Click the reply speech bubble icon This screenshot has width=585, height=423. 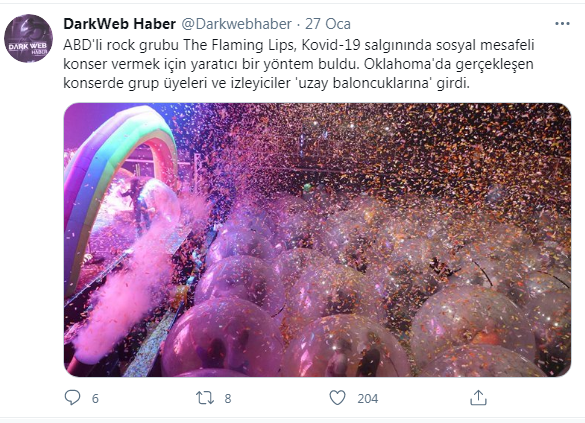tap(72, 398)
